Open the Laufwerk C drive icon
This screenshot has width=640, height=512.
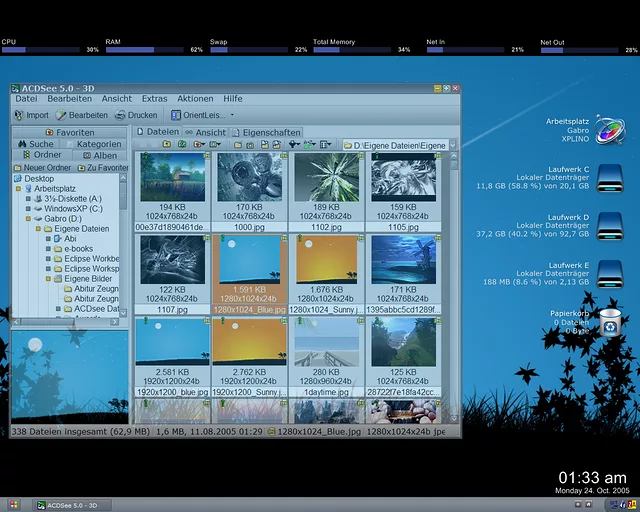pos(608,179)
